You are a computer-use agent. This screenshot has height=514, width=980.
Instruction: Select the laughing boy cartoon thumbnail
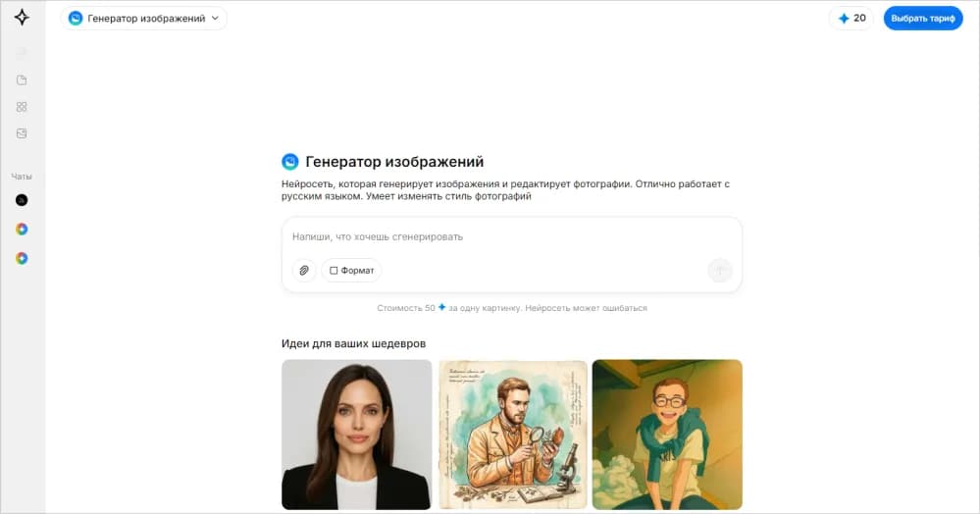pyautogui.click(x=667, y=435)
